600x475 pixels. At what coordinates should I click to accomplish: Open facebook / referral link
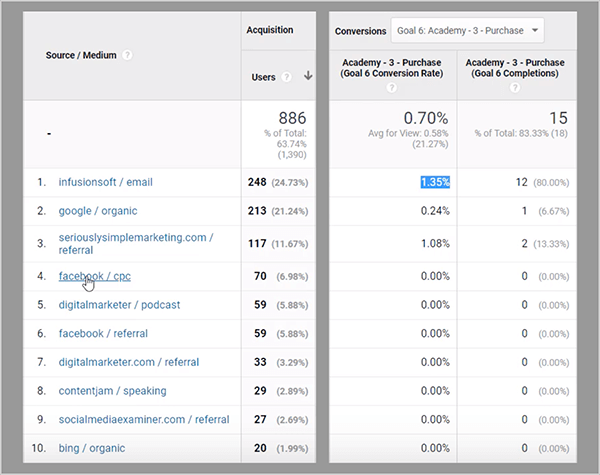(103, 333)
